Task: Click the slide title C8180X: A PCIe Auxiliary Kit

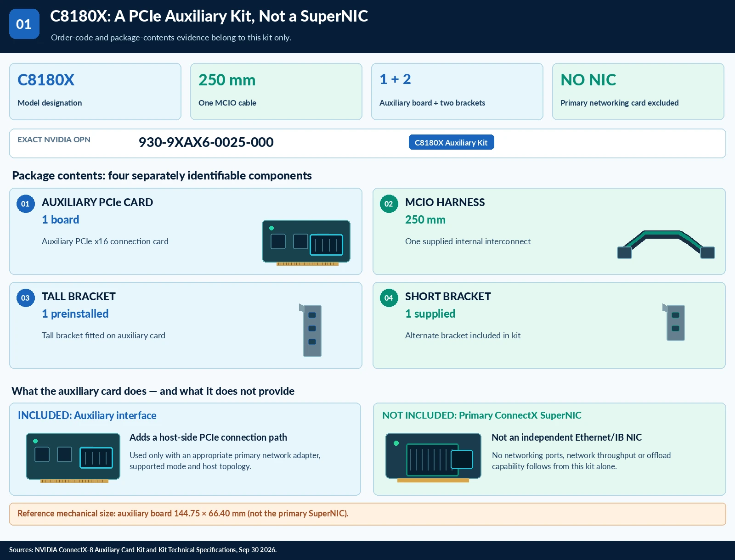Action: tap(209, 16)
